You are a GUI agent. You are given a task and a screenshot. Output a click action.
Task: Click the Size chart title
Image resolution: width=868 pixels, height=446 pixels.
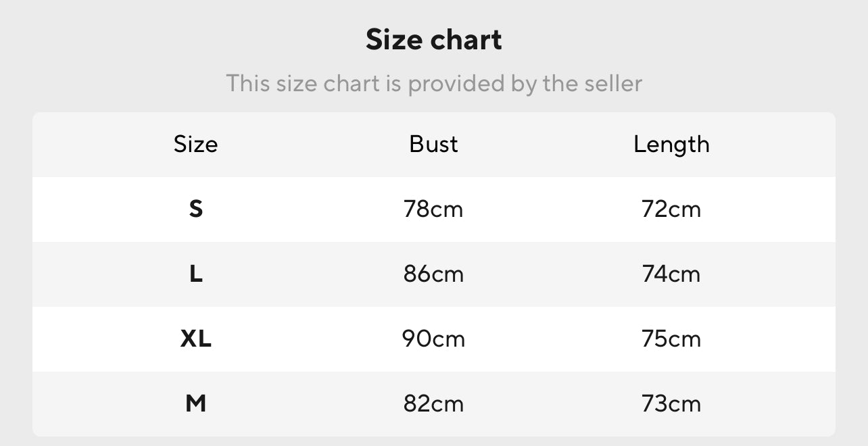(x=433, y=40)
